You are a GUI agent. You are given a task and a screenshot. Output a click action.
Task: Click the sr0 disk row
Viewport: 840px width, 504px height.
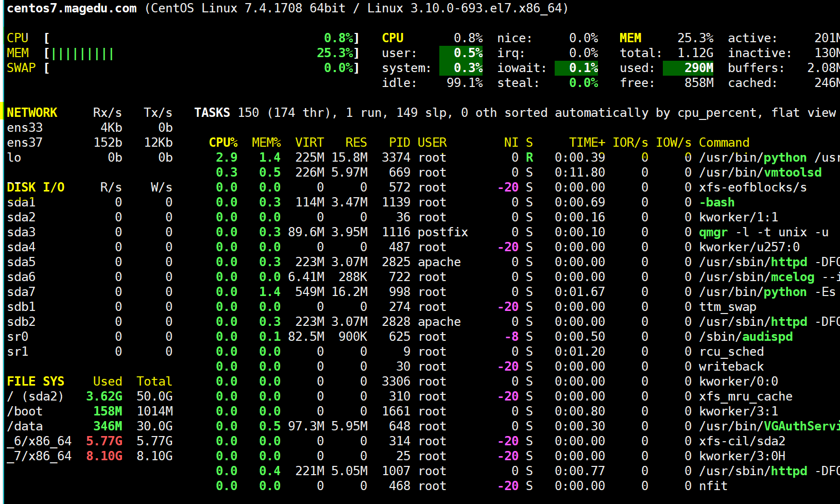point(90,337)
